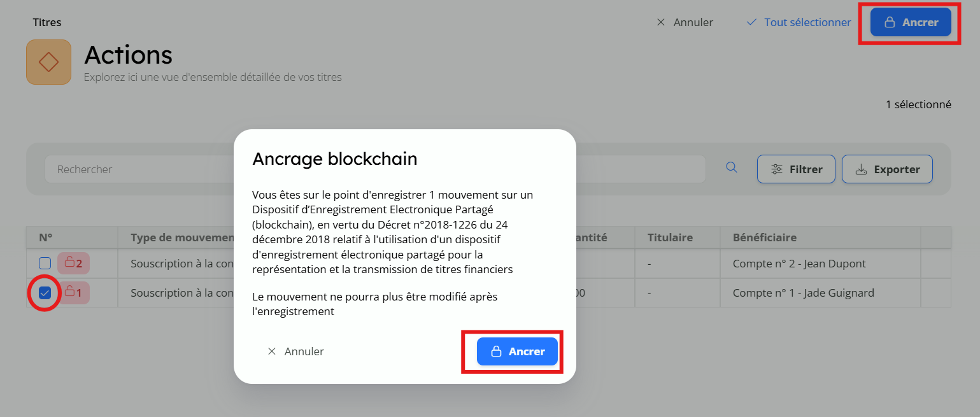The width and height of the screenshot is (980, 417).
Task: Open the Filtrer filter options
Action: click(x=796, y=169)
